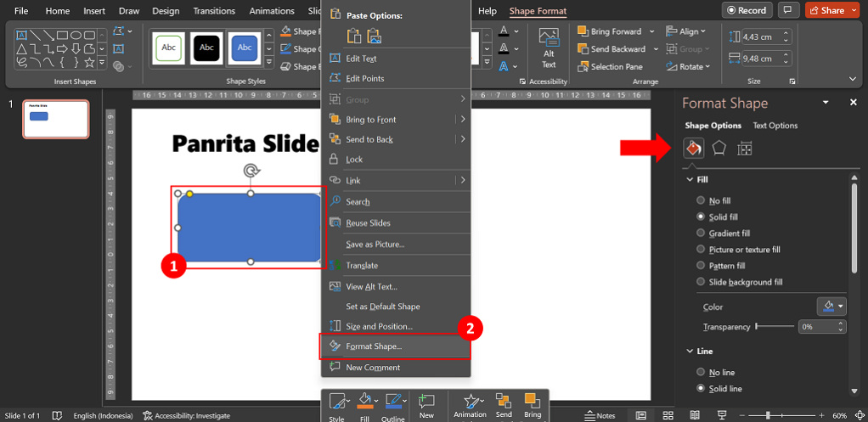Screen dimensions: 868x422
Task: Select Picture or texture fill
Action: tap(738, 250)
